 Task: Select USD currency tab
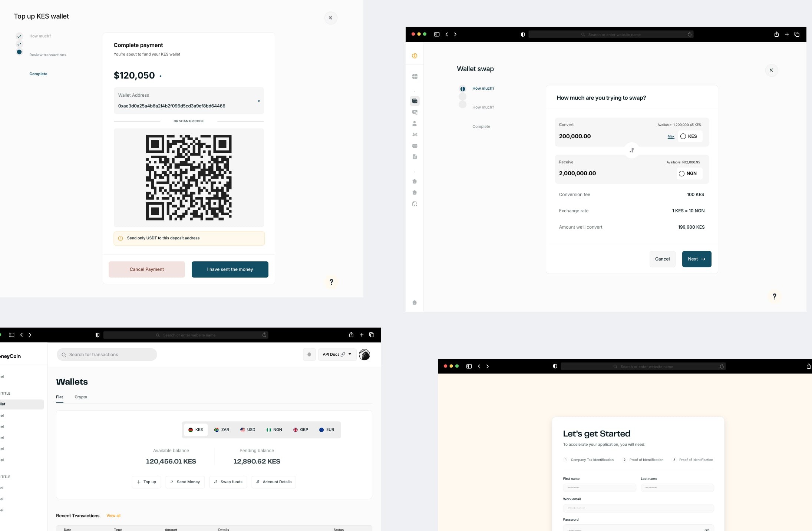tap(248, 430)
